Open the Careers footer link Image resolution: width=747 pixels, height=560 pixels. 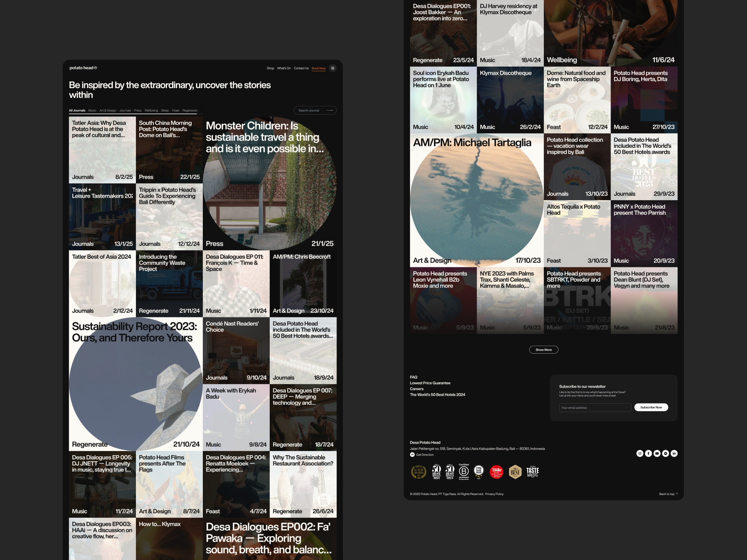(416, 389)
